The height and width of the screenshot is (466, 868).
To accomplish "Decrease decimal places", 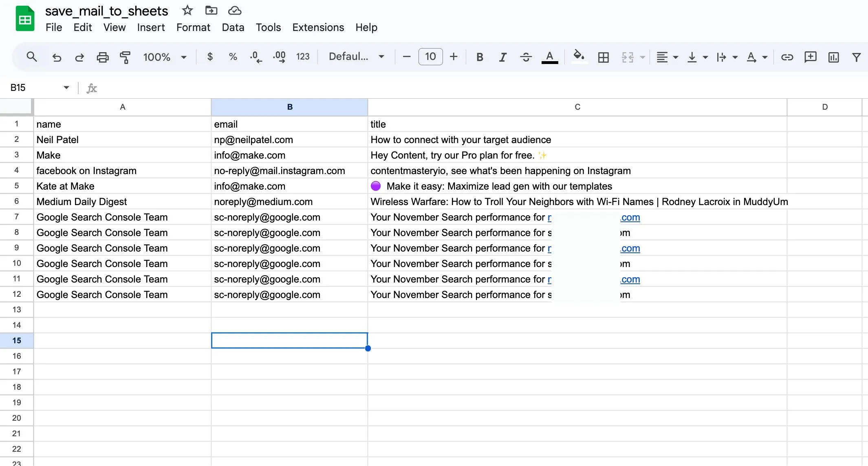I will click(256, 57).
